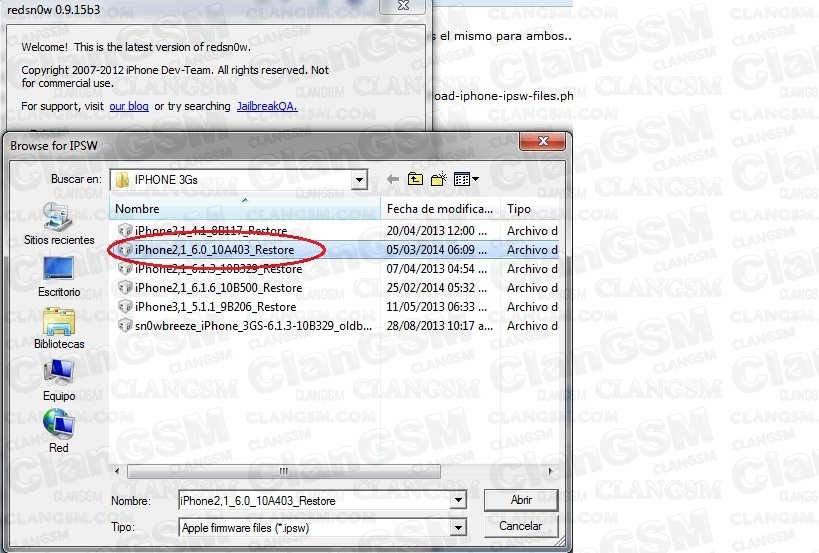
Task: Open 'our blog' link in redsn0w
Action: 128,106
